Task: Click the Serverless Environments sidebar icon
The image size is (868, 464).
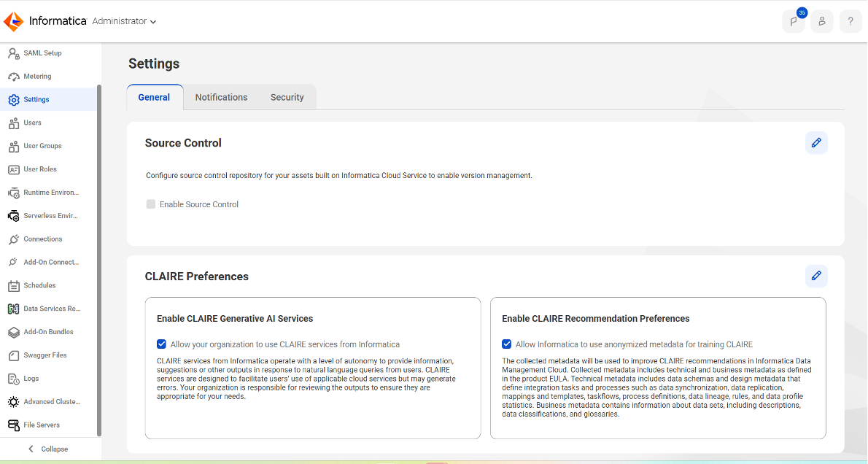Action: (13, 216)
